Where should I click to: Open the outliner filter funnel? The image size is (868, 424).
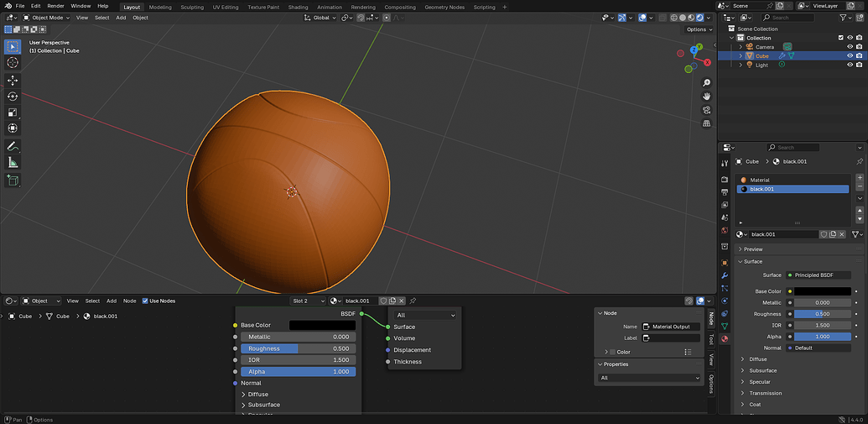tap(844, 18)
